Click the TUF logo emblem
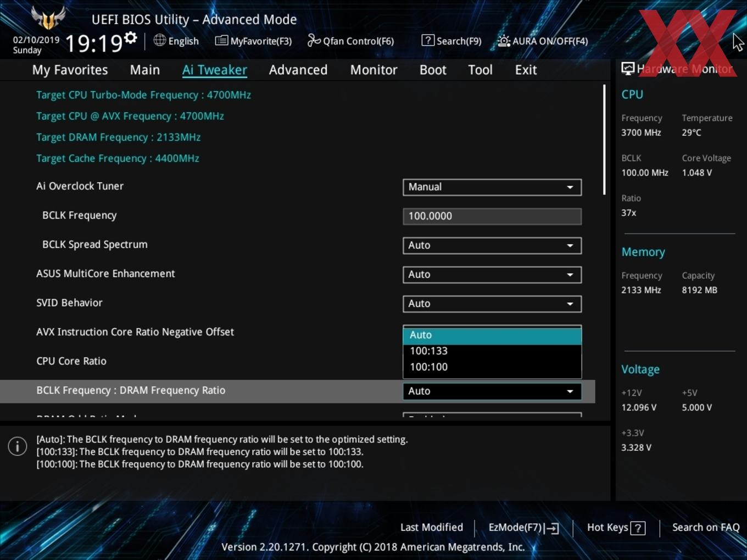 48,18
